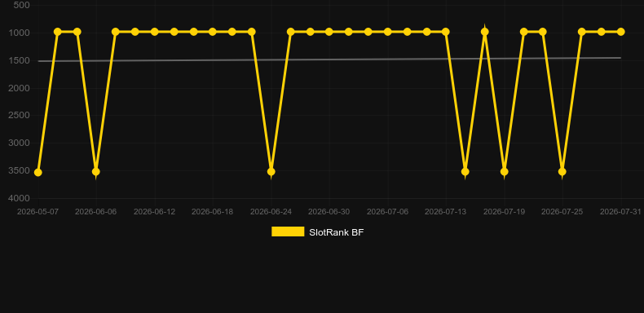Select the data point for 2026-05-07

(x=37, y=172)
